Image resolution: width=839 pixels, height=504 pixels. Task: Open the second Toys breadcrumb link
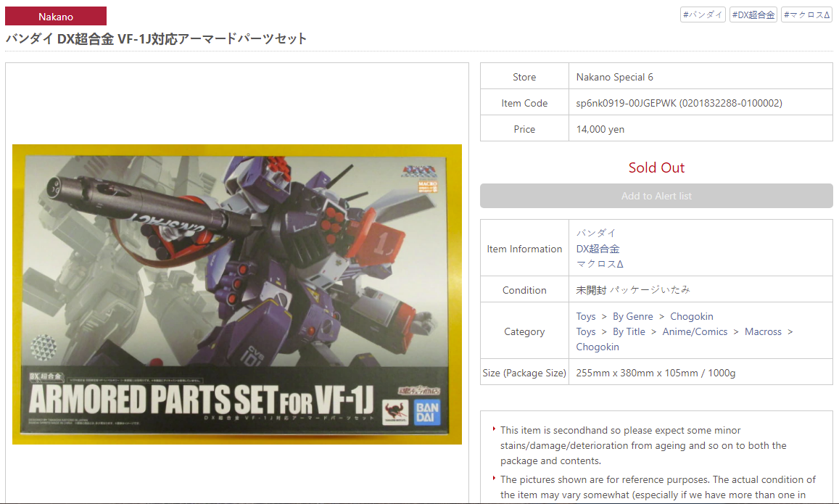(585, 331)
